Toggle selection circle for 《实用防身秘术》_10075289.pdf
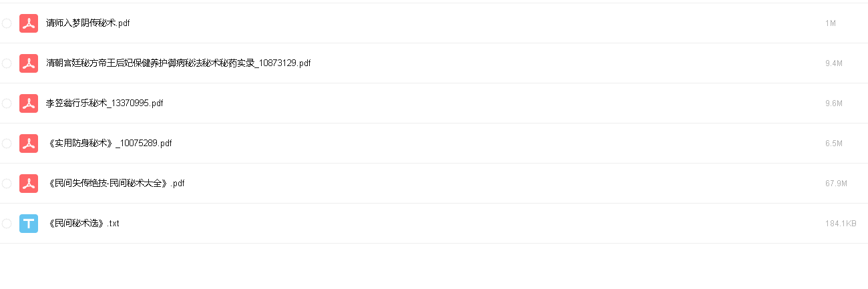The width and height of the screenshot is (868, 289). point(7,143)
